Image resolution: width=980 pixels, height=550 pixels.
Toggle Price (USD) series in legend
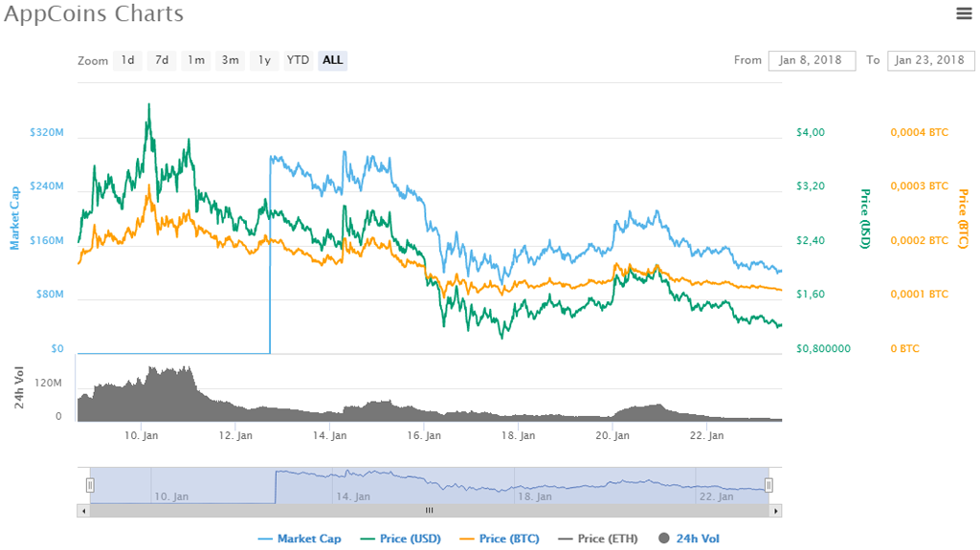[401, 539]
